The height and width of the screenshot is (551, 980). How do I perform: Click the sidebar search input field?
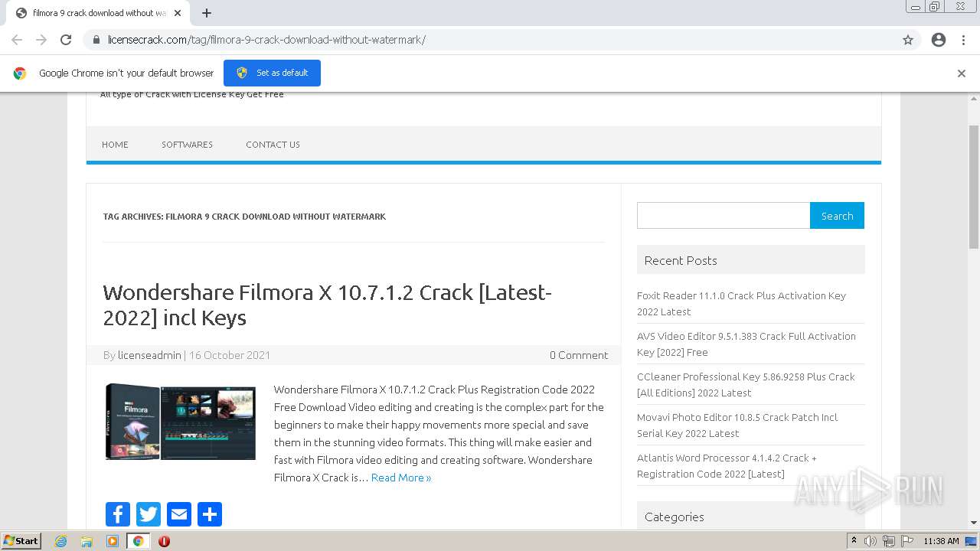(724, 216)
